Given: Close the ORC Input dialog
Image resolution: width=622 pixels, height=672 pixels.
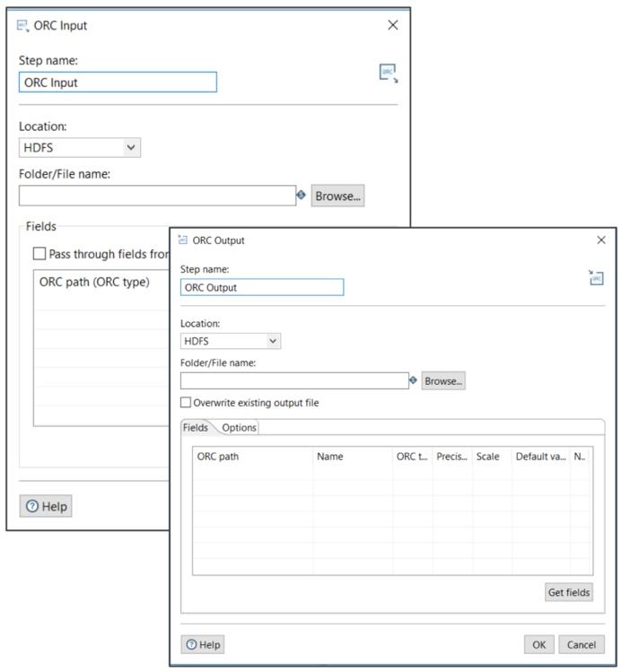Looking at the screenshot, I should point(392,25).
